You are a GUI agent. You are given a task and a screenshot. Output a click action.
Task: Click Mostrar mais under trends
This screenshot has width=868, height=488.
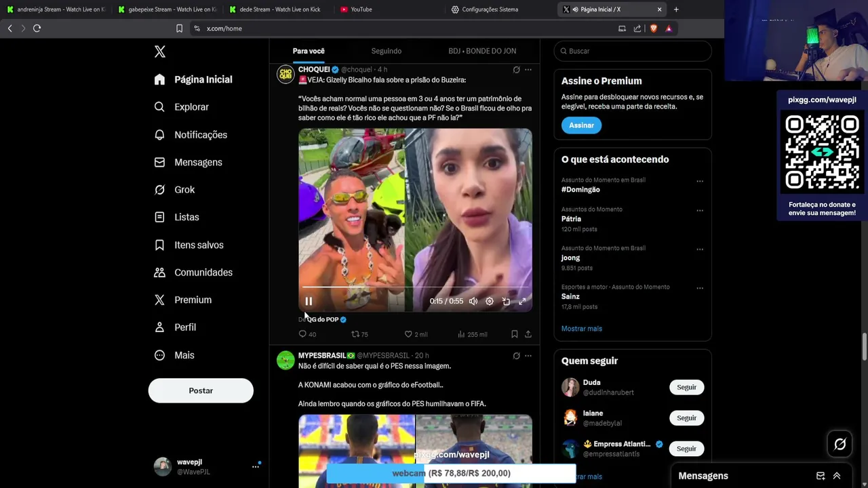(x=582, y=329)
